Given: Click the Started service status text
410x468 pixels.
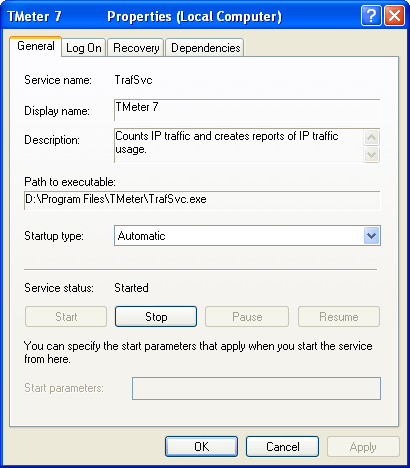Looking at the screenshot, I should click(131, 288).
